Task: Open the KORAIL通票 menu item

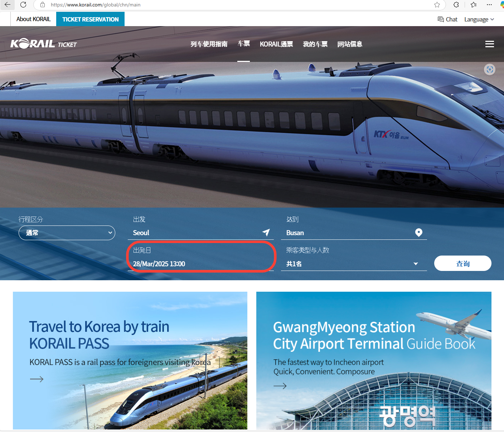Action: click(x=276, y=44)
